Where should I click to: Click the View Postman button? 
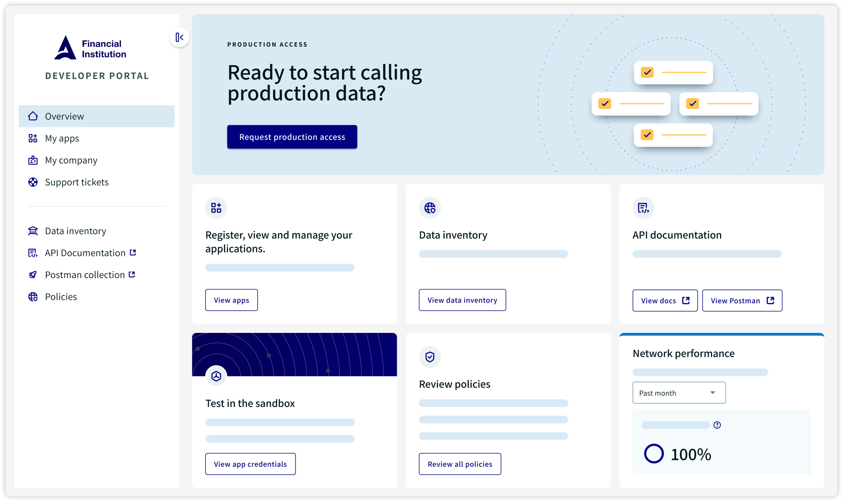pos(742,300)
